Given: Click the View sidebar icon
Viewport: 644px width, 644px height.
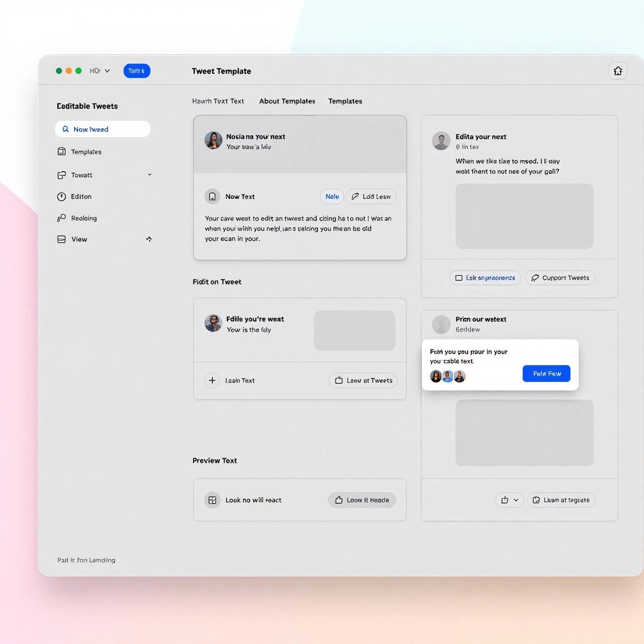Looking at the screenshot, I should click(62, 239).
